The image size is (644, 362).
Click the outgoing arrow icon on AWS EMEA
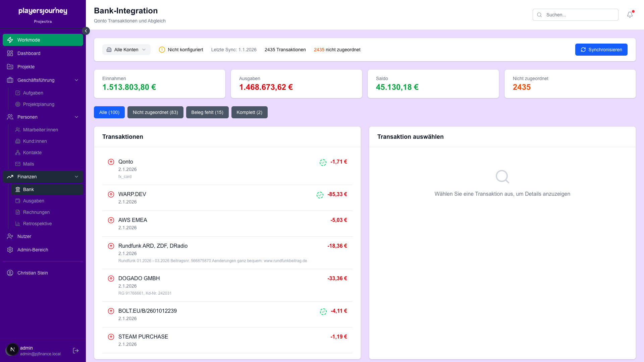coord(111,220)
